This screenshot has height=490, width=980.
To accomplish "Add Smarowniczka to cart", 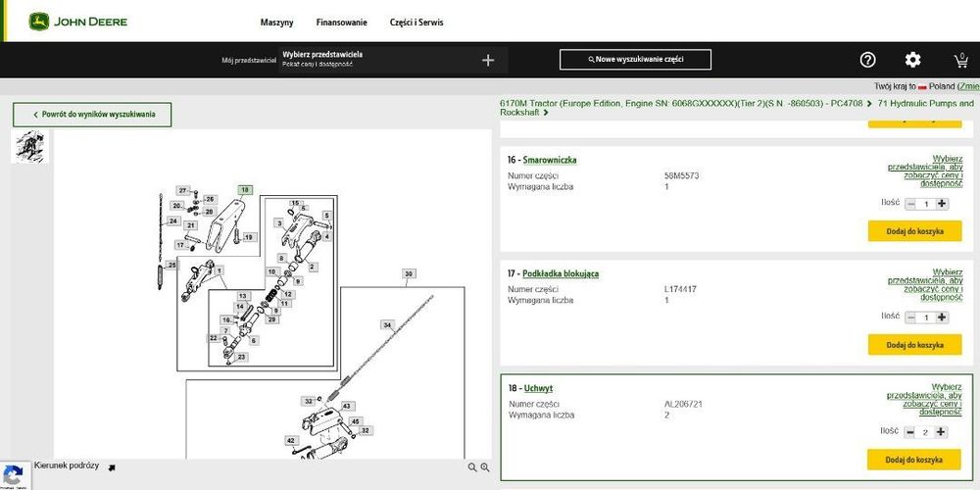I will coord(915,231).
